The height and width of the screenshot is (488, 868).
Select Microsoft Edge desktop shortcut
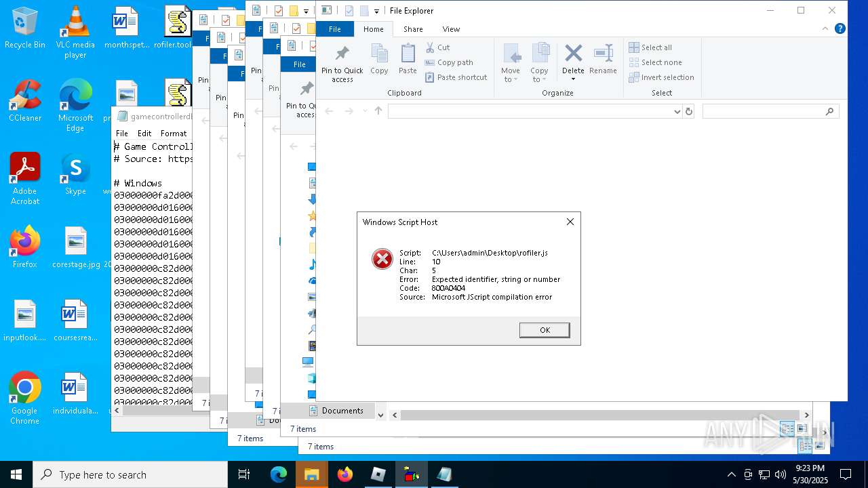75,106
